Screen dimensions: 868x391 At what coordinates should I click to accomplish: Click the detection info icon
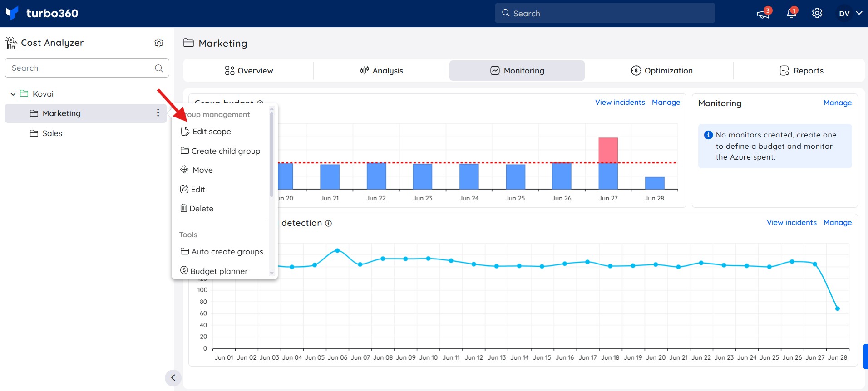[x=329, y=223]
